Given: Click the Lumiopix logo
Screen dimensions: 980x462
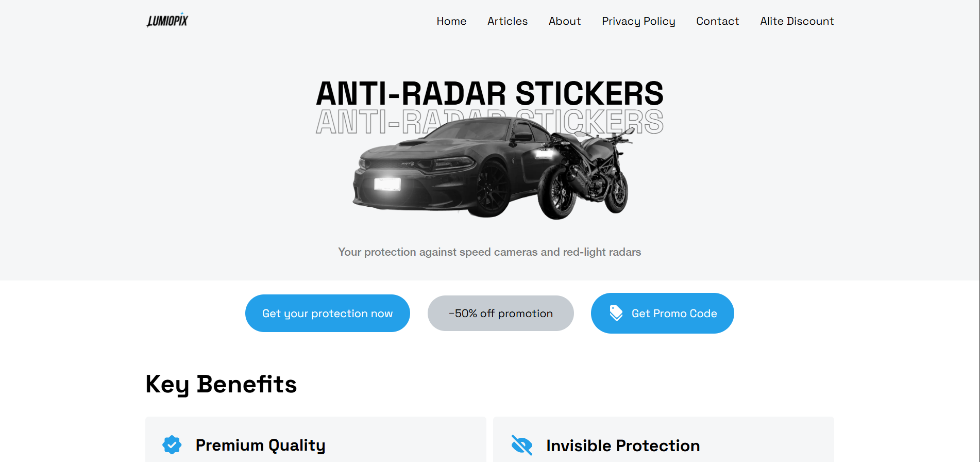Looking at the screenshot, I should point(167,20).
